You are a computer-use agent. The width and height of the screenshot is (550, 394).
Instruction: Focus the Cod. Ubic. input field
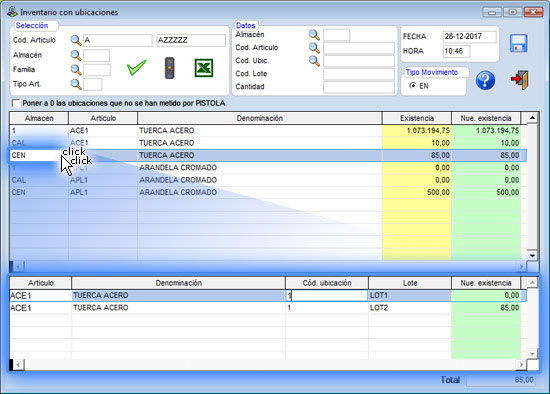[359, 61]
